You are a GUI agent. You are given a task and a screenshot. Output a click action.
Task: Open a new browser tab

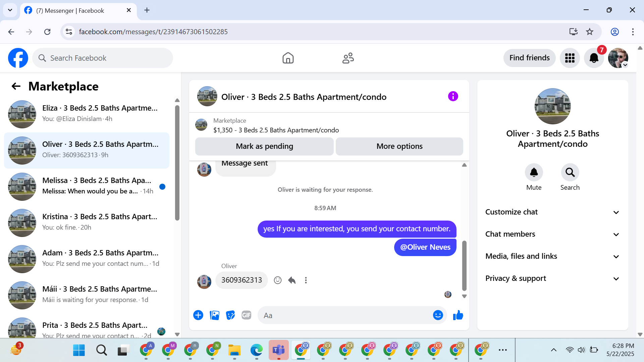[x=147, y=10]
